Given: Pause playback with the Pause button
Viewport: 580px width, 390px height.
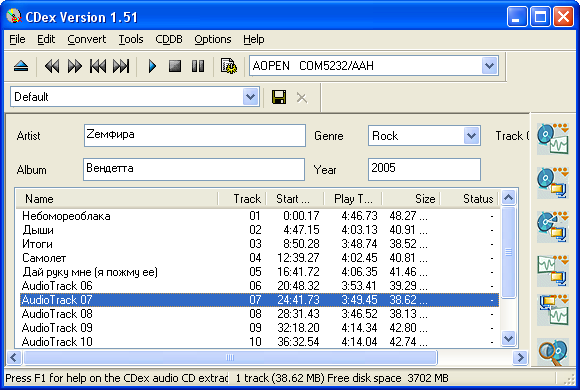Looking at the screenshot, I should 198,67.
